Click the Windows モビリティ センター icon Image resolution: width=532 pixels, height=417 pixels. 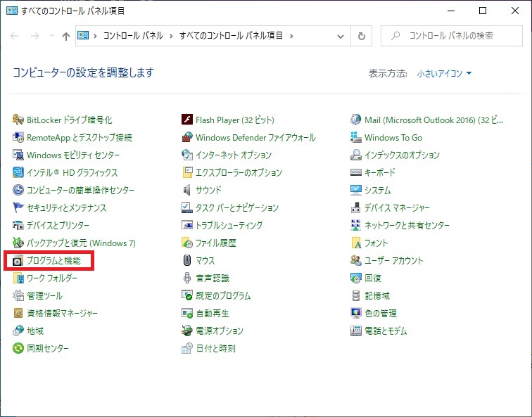click(18, 155)
